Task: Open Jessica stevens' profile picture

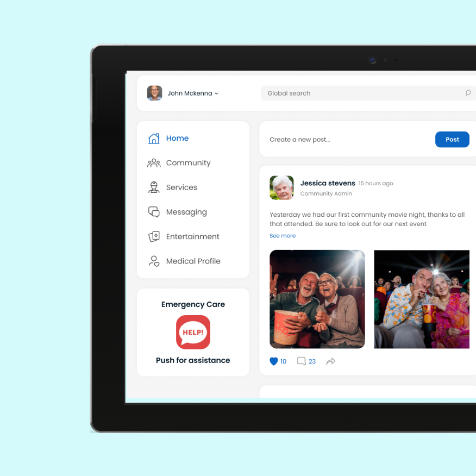Action: [x=281, y=187]
